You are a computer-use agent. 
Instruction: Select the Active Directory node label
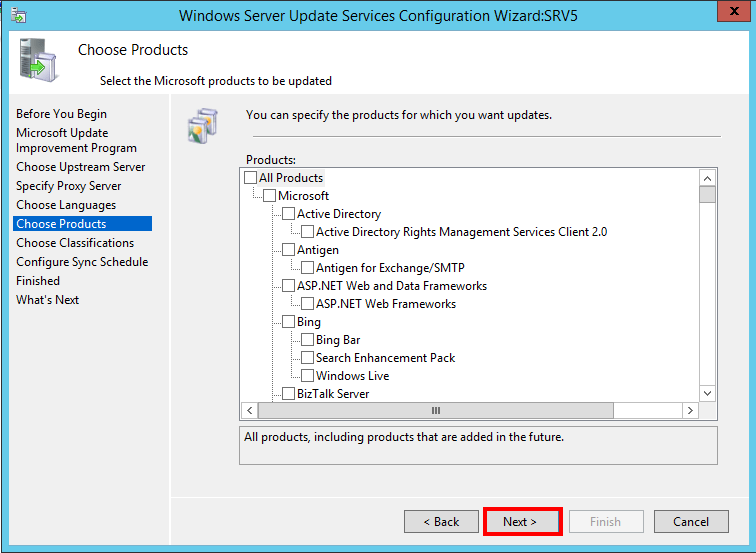tap(339, 214)
